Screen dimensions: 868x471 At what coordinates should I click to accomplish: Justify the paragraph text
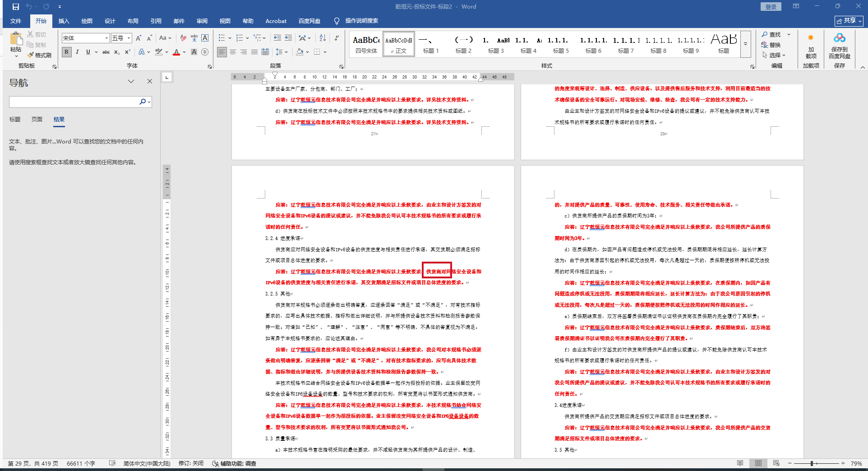(254, 52)
